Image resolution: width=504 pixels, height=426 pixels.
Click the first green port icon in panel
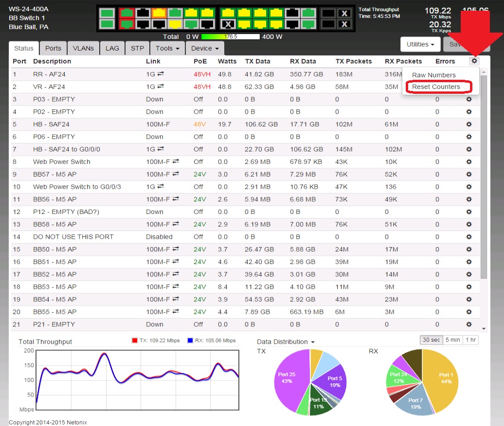[108, 13]
